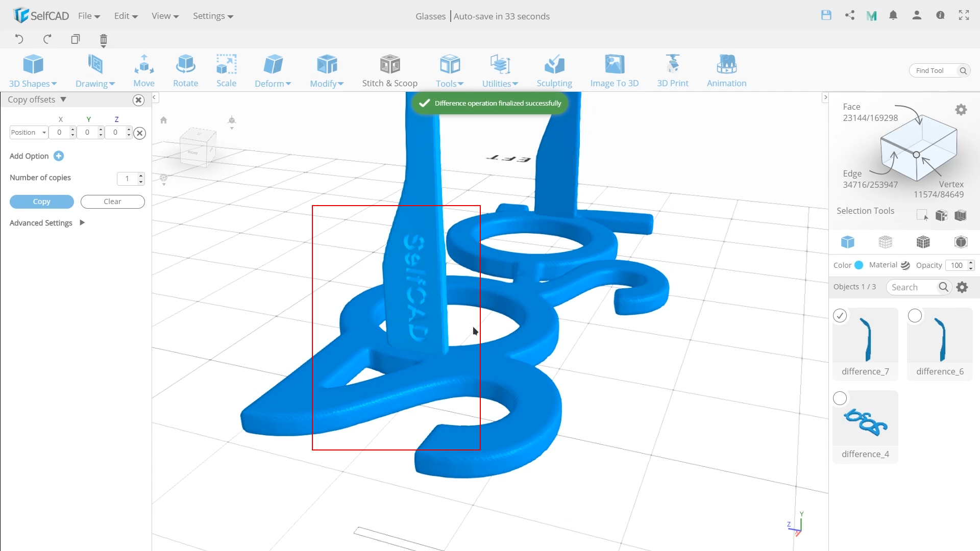
Task: Open the 3D Print tool
Action: coord(673,71)
